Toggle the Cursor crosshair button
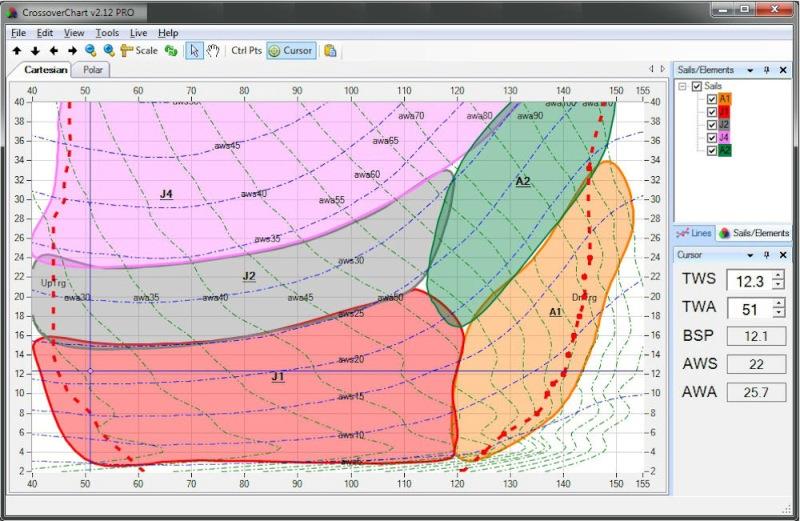 point(291,51)
